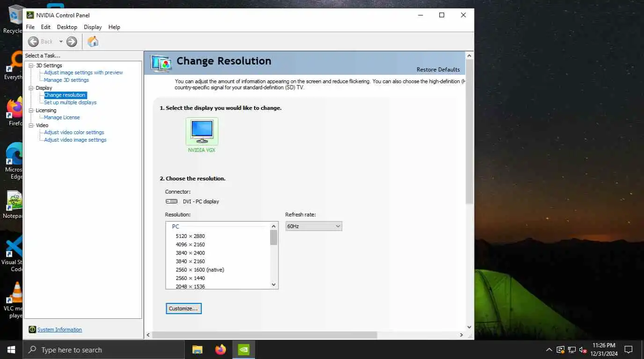Viewport: 644px width, 359px height.
Task: Select the NVIDIA VGX display thumbnail
Action: click(x=202, y=131)
